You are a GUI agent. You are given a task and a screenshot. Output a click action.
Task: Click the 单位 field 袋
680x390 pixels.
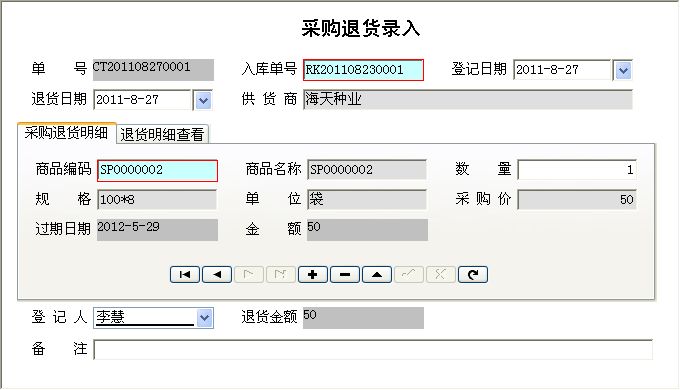367,200
